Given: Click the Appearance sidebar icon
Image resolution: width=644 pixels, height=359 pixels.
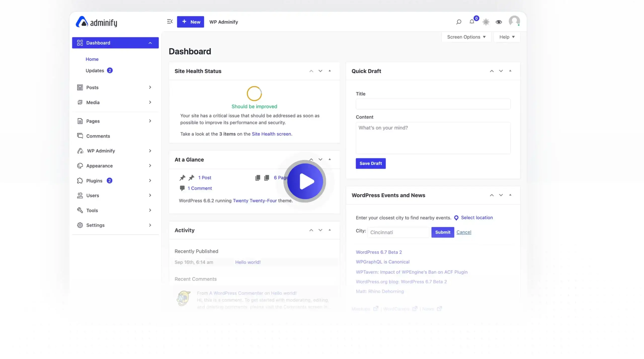Looking at the screenshot, I should pyautogui.click(x=80, y=166).
